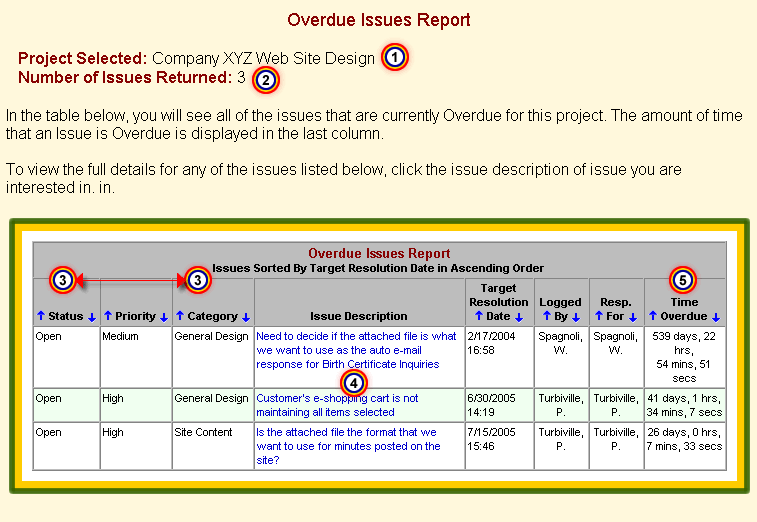757x522 pixels.
Task: Click the Status column header text
Action: (x=66, y=316)
